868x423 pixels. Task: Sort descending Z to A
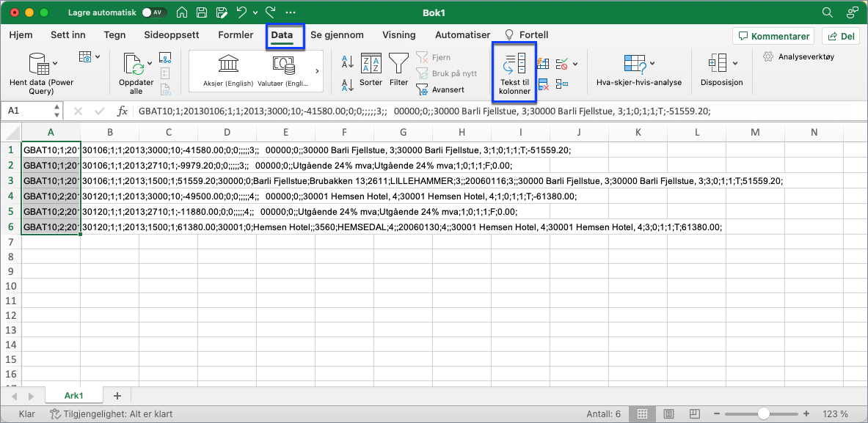[348, 84]
